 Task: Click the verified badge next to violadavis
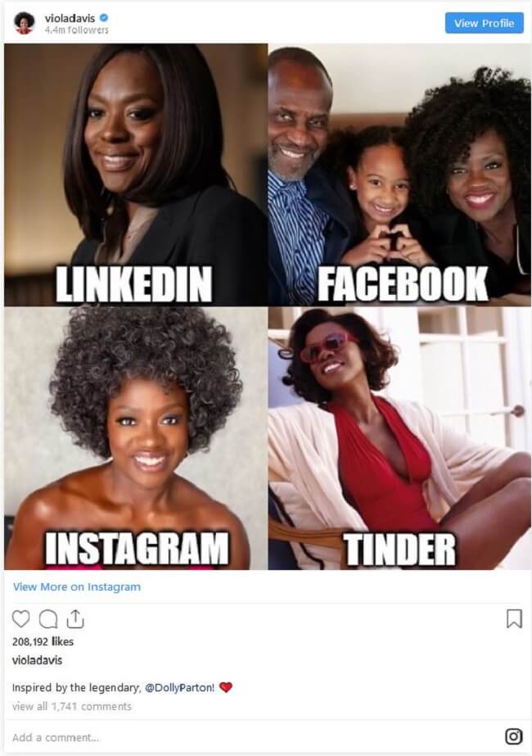[104, 18]
